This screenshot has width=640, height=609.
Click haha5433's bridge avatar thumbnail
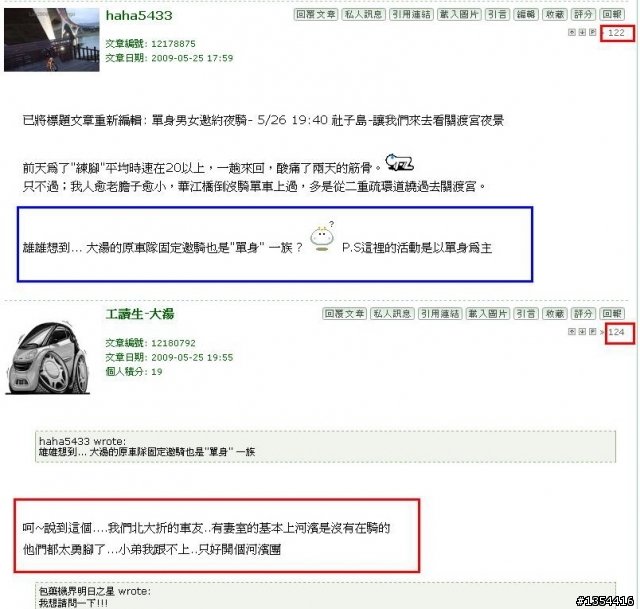click(52, 40)
